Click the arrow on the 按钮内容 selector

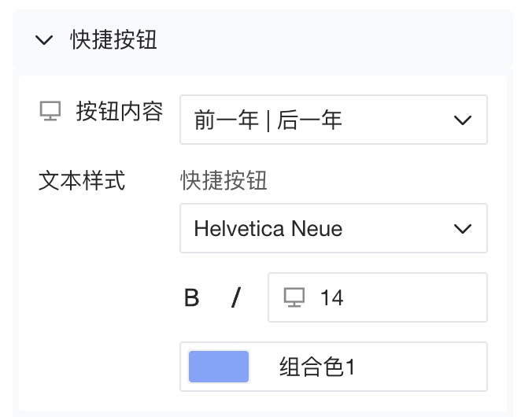(462, 120)
